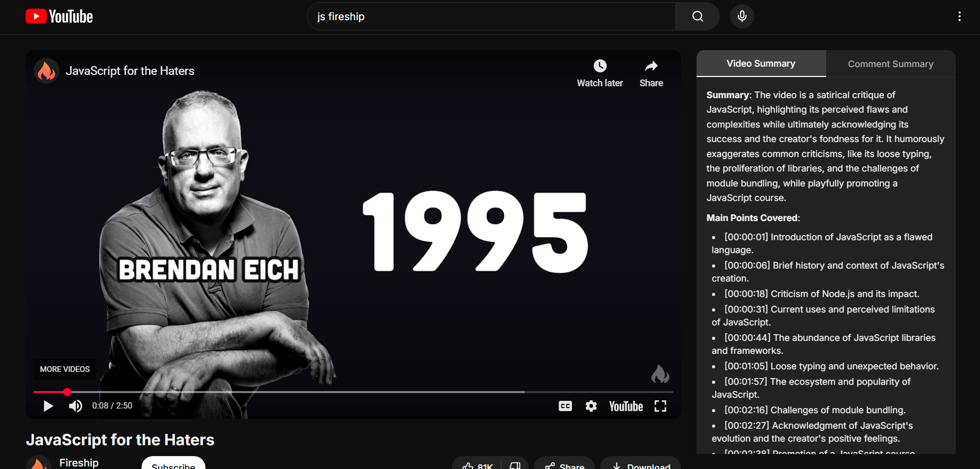Focus the search field containing "js fireship"
The image size is (980, 469).
[x=491, y=17]
